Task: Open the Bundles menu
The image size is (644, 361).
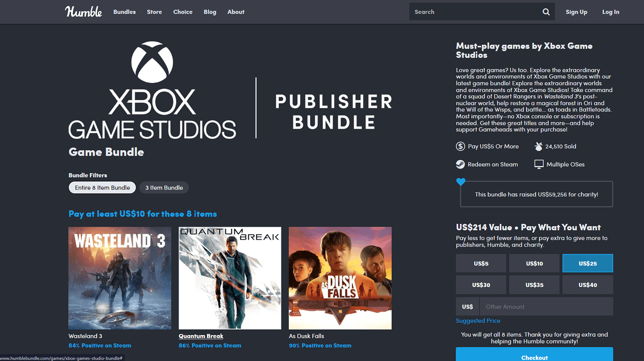Action: [x=125, y=12]
